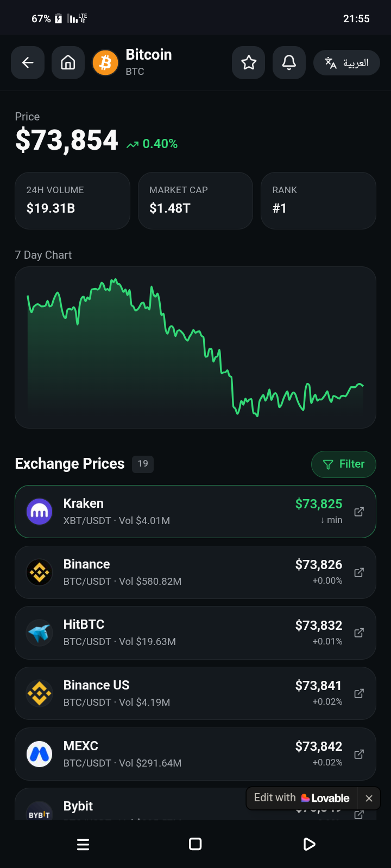Open Binance US external link icon
The height and width of the screenshot is (868, 391).
click(359, 693)
